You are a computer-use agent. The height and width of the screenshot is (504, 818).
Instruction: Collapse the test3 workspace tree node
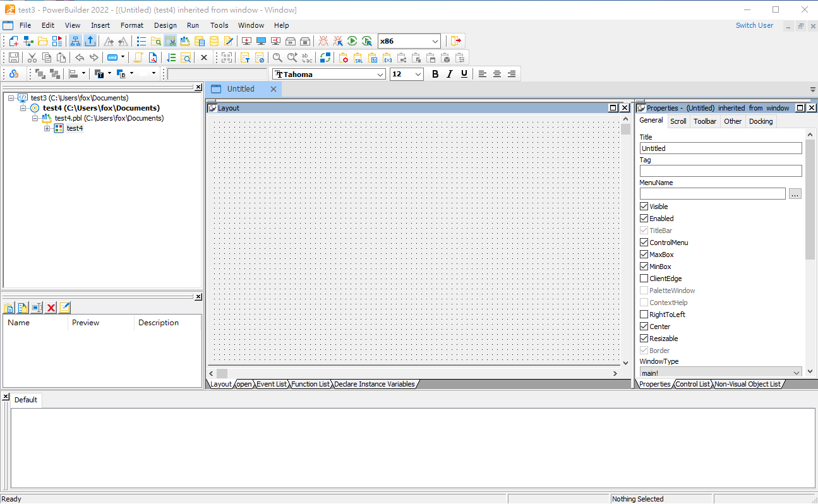(11, 98)
